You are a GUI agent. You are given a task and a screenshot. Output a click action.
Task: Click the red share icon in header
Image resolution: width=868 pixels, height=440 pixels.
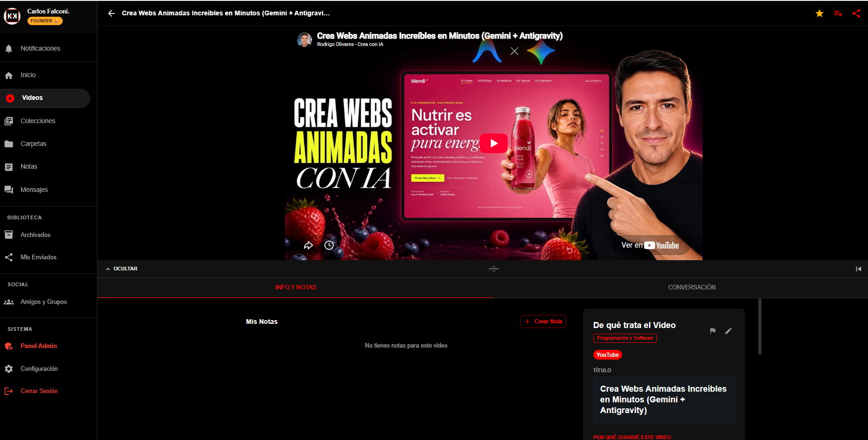click(856, 13)
